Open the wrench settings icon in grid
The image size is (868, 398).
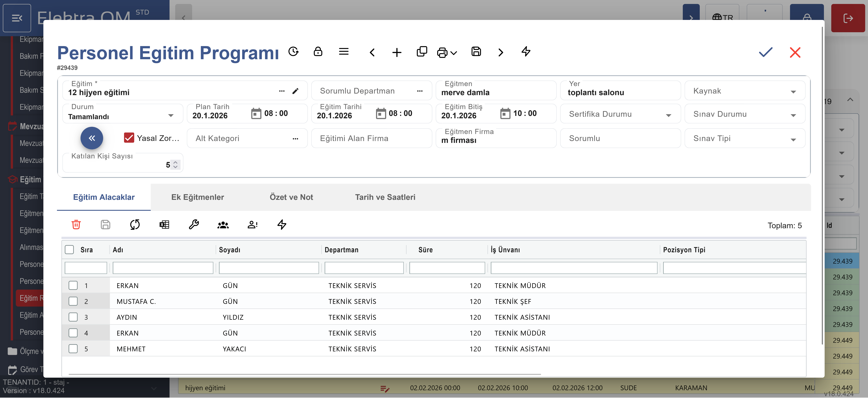[194, 224]
